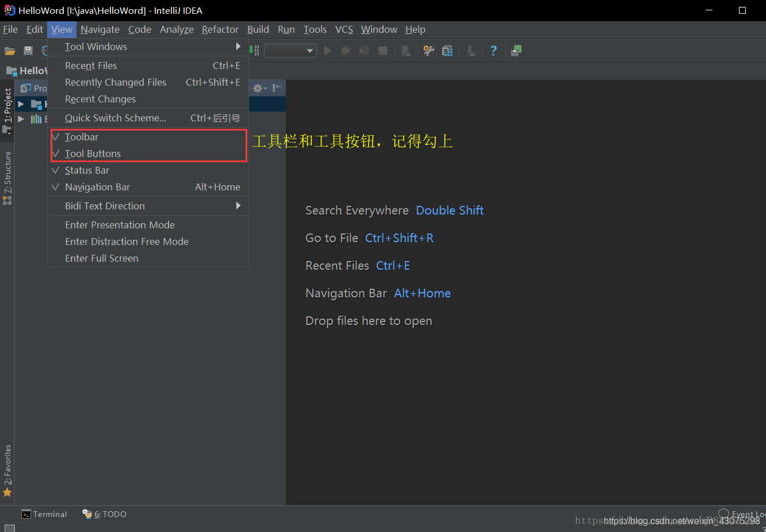766x532 pixels.
Task: Open the Run menu
Action: [286, 29]
